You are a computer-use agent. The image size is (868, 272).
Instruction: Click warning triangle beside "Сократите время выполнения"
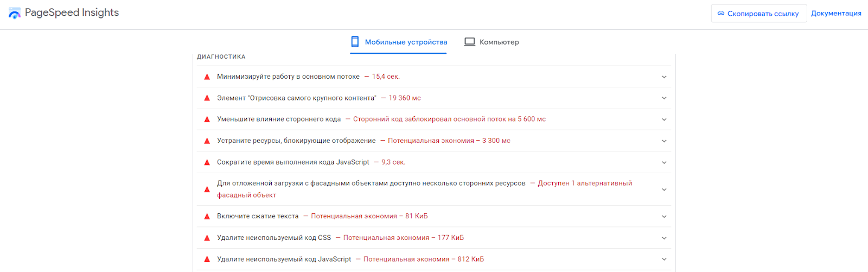207,162
